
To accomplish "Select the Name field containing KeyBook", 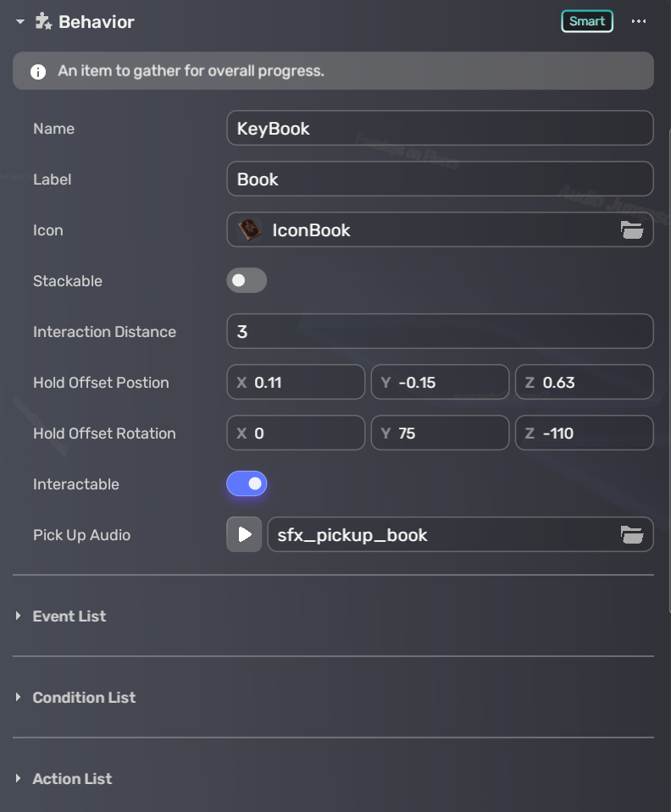I will click(440, 128).
